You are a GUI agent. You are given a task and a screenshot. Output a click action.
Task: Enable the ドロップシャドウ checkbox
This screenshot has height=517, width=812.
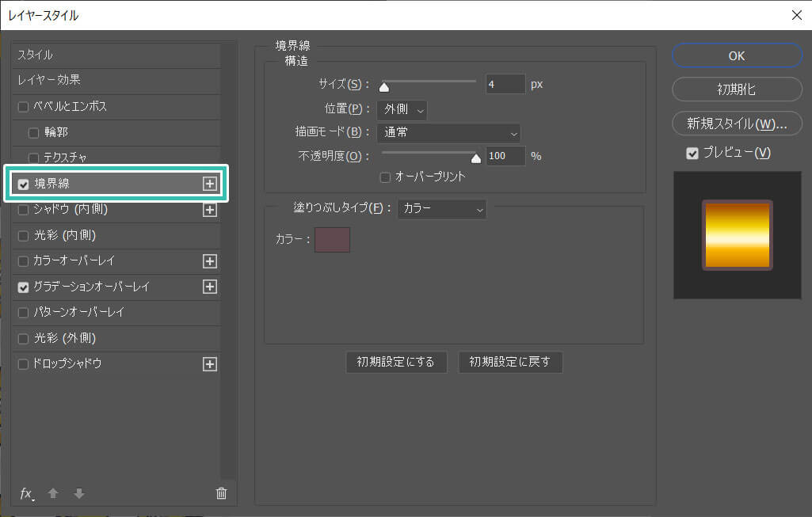23,364
